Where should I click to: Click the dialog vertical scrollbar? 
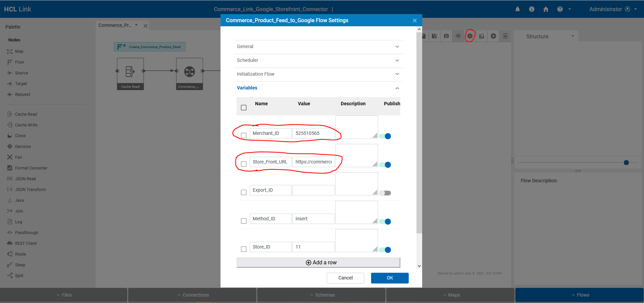[x=419, y=132]
